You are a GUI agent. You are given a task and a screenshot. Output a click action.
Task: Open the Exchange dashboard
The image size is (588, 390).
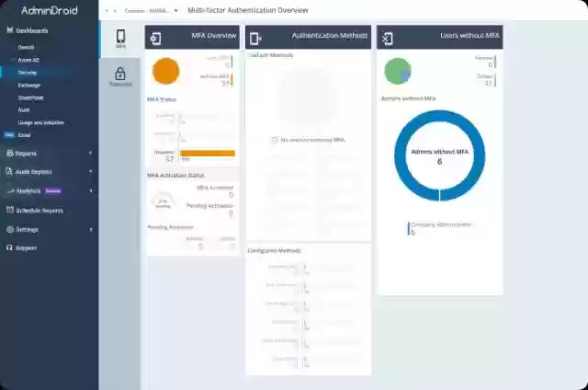[x=28, y=86]
